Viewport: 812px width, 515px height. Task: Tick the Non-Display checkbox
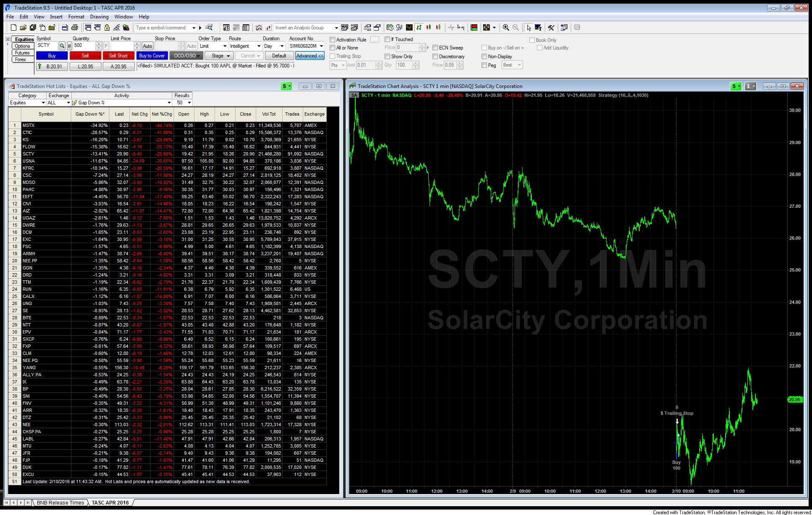point(484,57)
